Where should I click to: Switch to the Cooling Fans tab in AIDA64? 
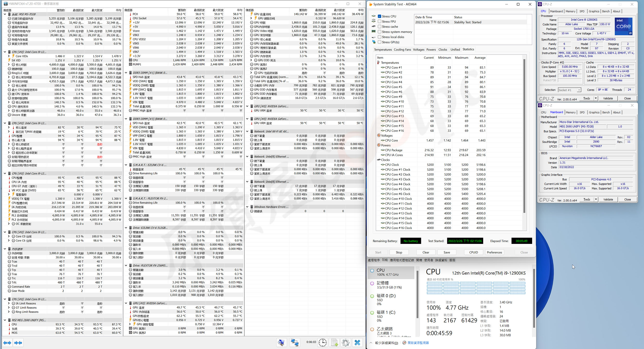(402, 49)
